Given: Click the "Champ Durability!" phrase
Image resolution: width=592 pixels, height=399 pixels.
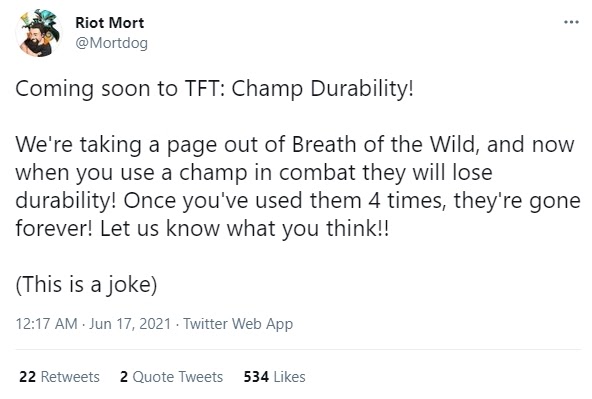Looking at the screenshot, I should 322,89.
